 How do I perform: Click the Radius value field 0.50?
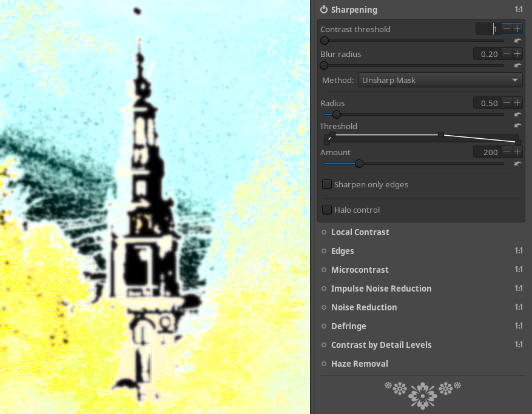point(488,103)
